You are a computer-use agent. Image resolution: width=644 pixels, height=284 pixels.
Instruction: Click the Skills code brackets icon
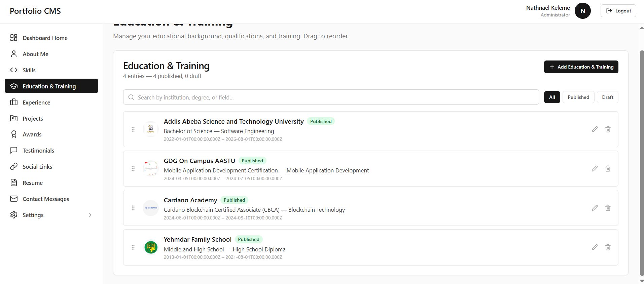pyautogui.click(x=14, y=70)
